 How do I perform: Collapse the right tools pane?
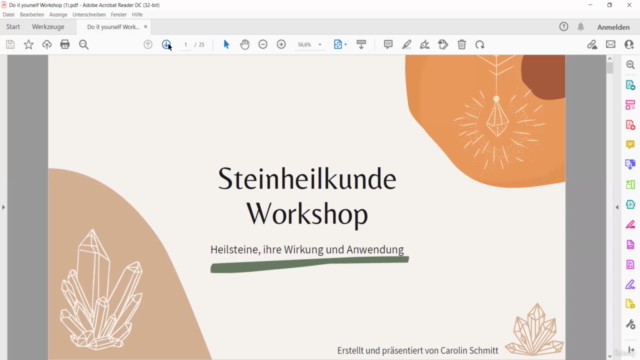617,207
